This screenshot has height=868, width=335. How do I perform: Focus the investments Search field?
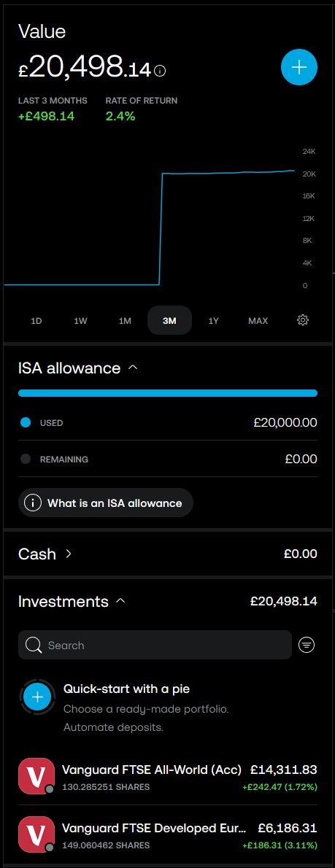coord(155,645)
